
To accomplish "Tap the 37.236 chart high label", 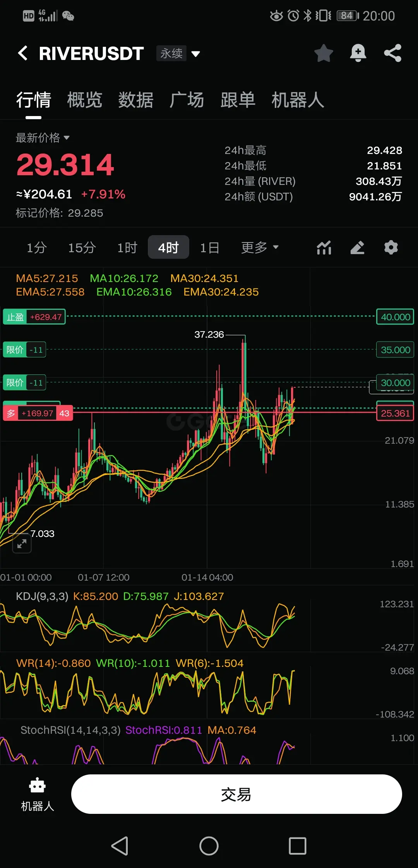I will (x=209, y=334).
